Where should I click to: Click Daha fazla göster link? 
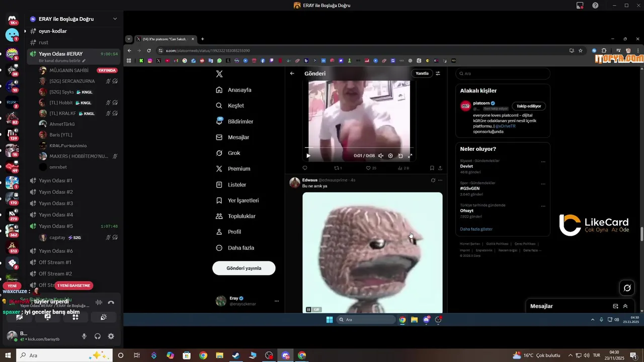pos(476,229)
